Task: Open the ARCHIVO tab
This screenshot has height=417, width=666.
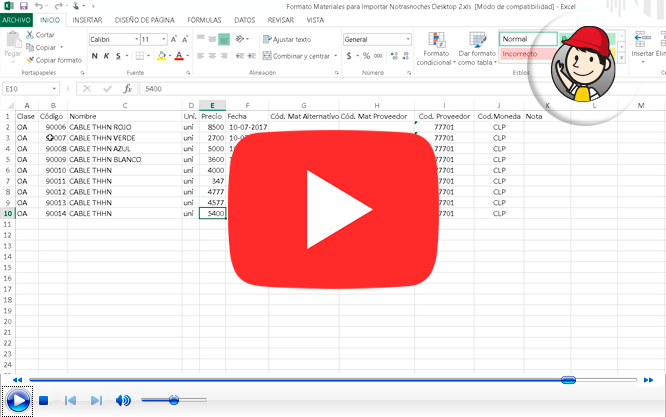Action: (17, 20)
